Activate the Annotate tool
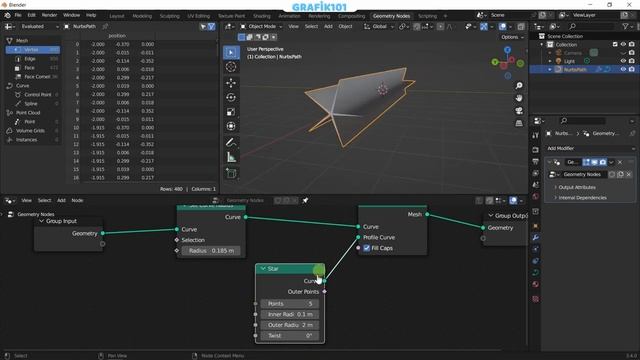Screen dimensions: 640x360 point(231,142)
